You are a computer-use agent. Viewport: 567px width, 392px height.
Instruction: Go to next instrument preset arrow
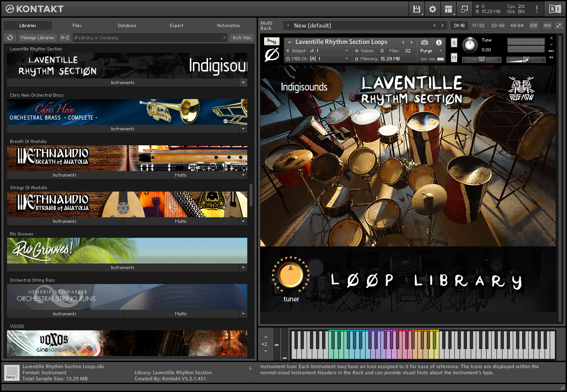pyautogui.click(x=411, y=42)
